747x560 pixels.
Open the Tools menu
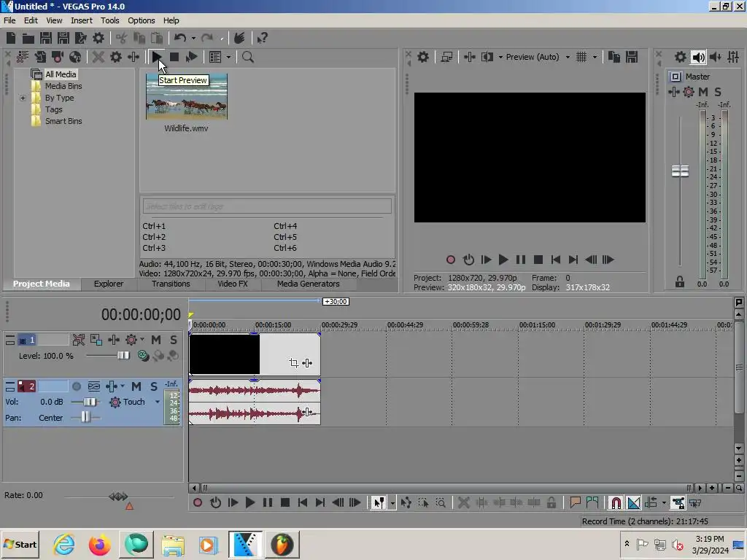(109, 20)
